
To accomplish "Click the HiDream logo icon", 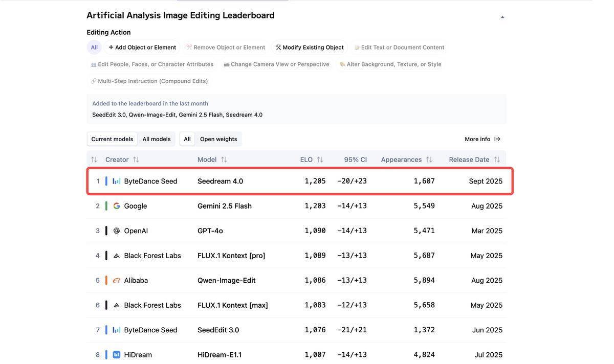I will pos(117,355).
